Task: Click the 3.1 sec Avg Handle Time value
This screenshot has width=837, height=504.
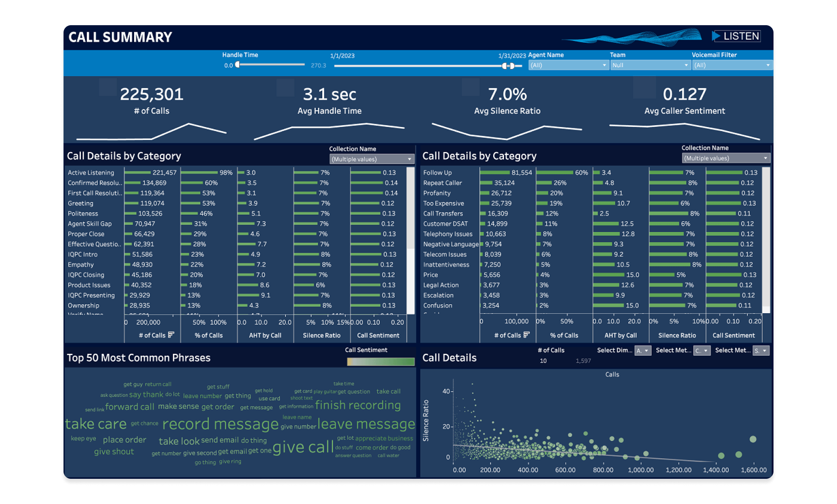Action: [x=330, y=94]
